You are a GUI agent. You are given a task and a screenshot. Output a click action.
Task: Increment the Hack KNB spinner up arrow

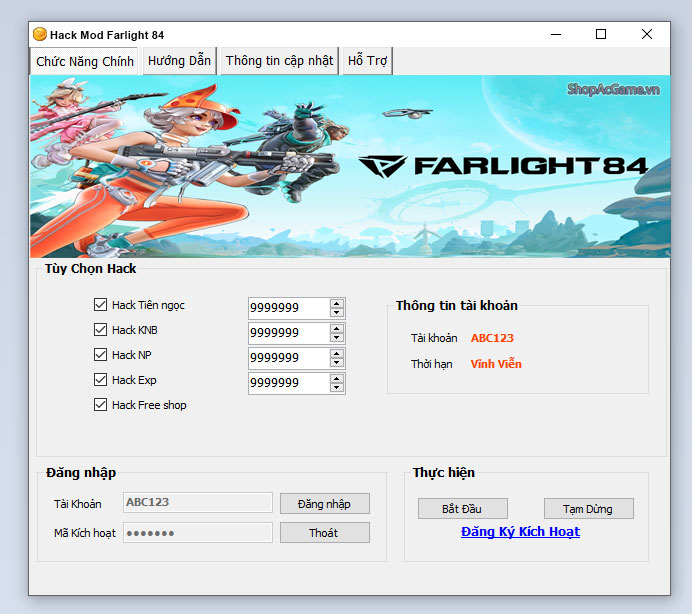tap(336, 328)
